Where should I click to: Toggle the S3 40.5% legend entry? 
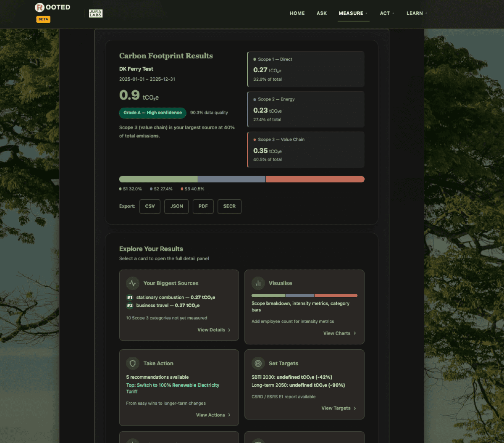click(x=192, y=189)
